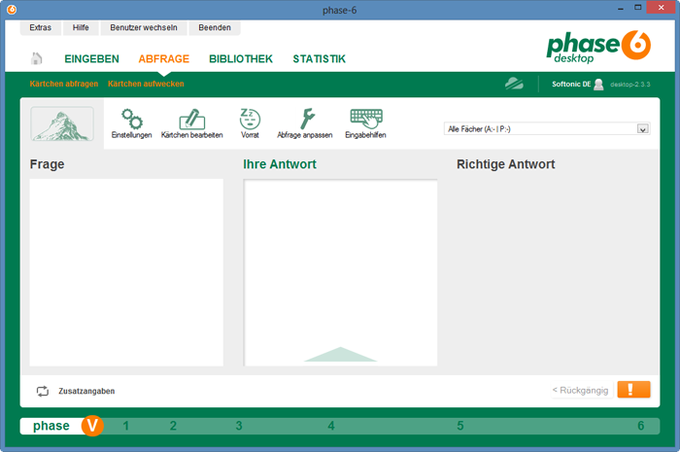
Task: Open the Extras menu
Action: [x=40, y=28]
